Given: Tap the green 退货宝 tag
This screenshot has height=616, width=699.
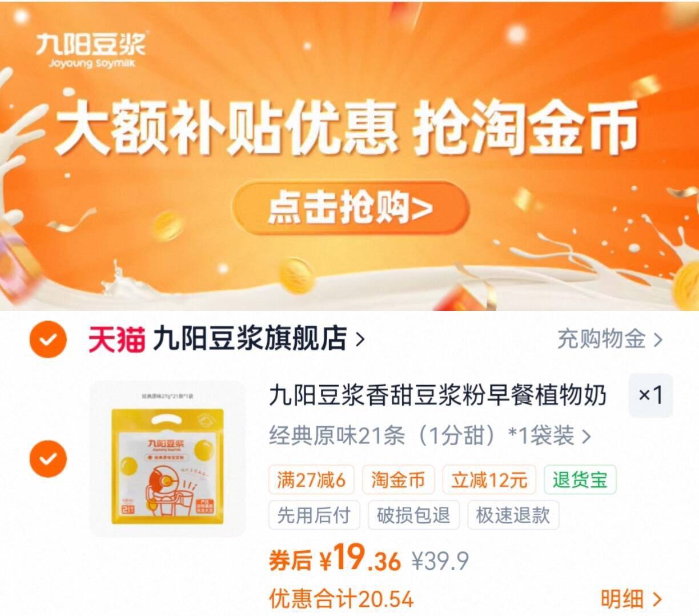Looking at the screenshot, I should [580, 479].
